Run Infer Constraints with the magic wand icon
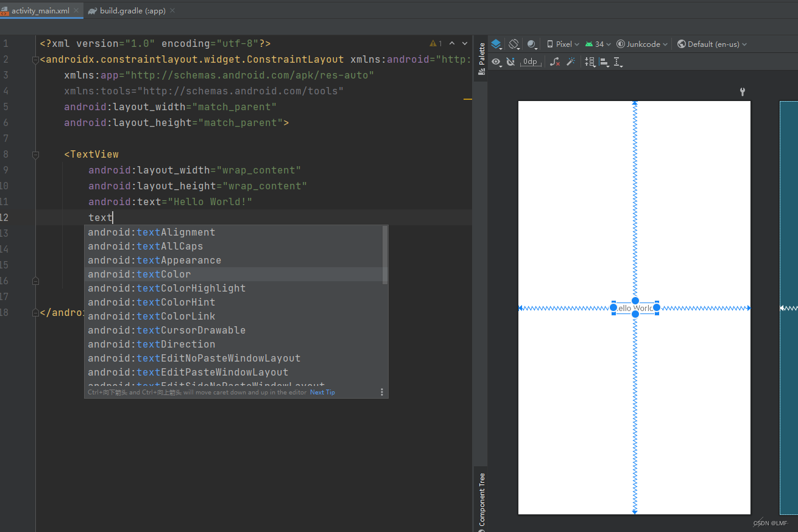 [570, 61]
